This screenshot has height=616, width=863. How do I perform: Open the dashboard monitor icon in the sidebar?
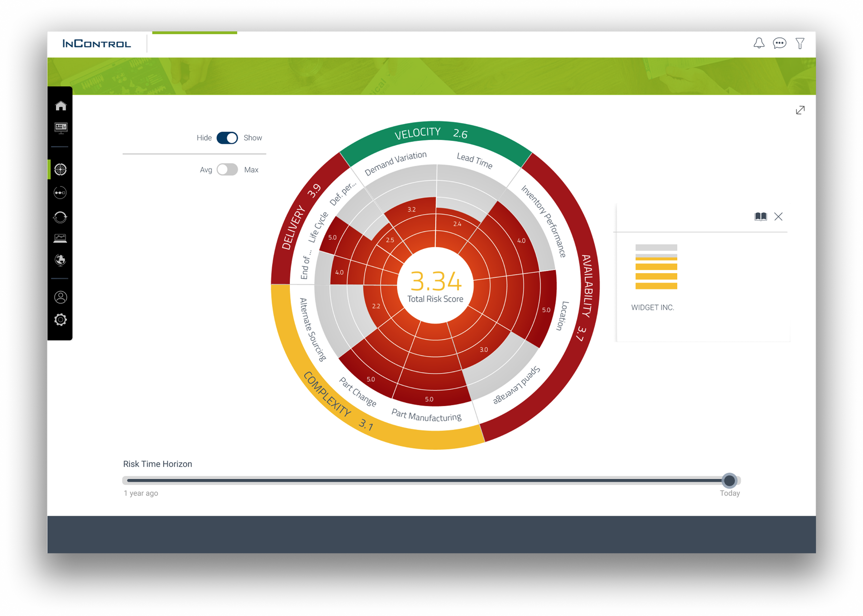[x=61, y=128]
